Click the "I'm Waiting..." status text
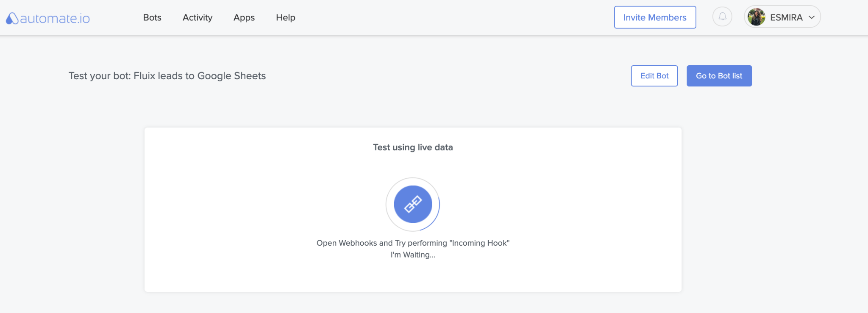The image size is (868, 313). coord(413,255)
